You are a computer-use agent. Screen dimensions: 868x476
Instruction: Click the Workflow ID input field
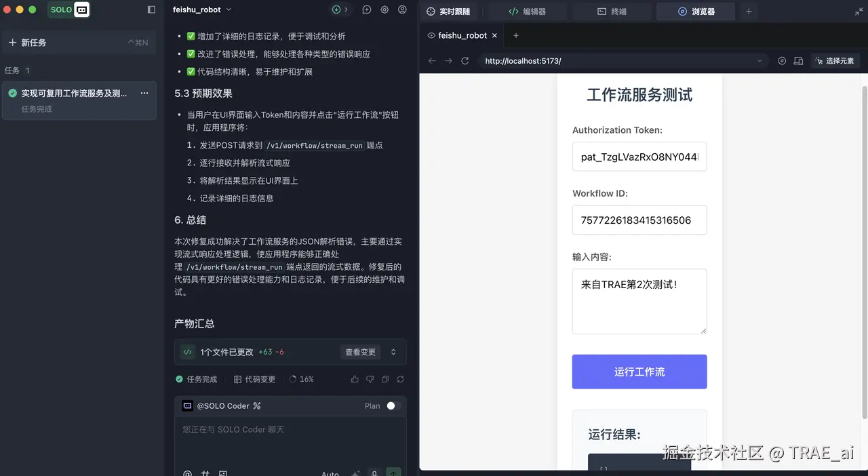(x=639, y=220)
